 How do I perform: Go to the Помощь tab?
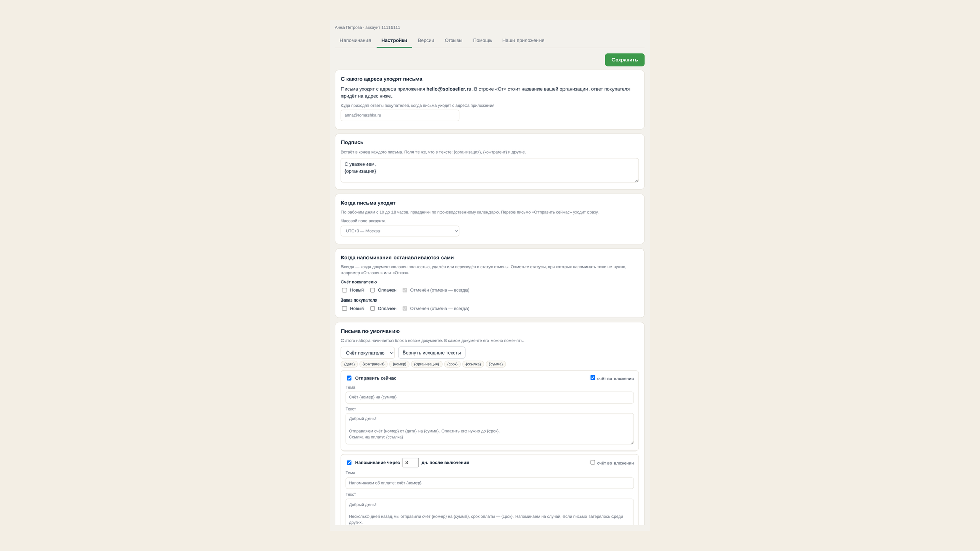[482, 40]
